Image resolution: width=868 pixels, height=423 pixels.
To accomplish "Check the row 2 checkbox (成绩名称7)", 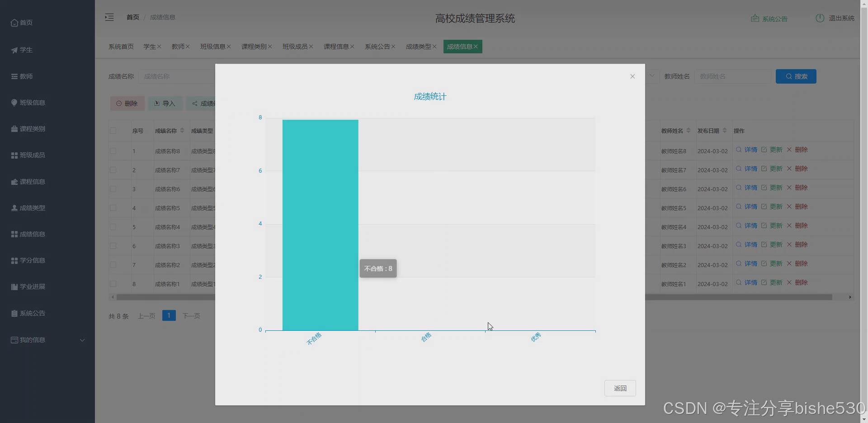I will click(113, 170).
